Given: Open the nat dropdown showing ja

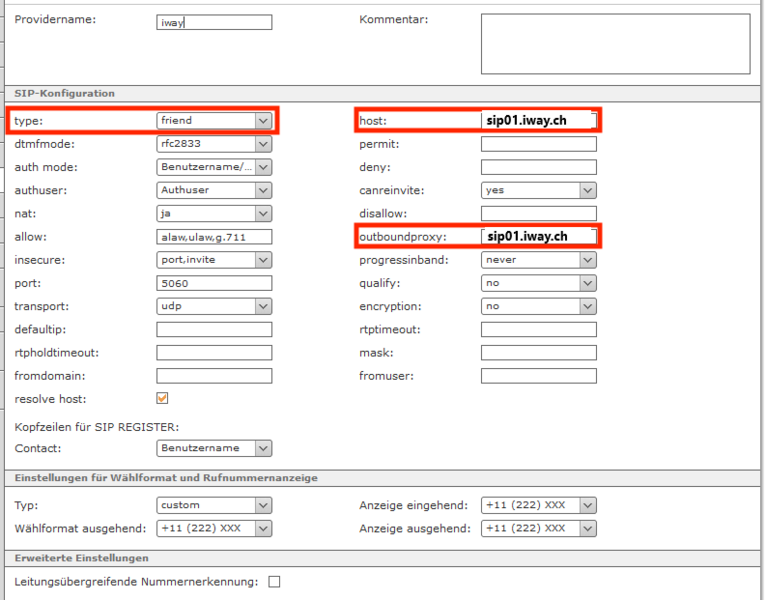Looking at the screenshot, I should (214, 214).
